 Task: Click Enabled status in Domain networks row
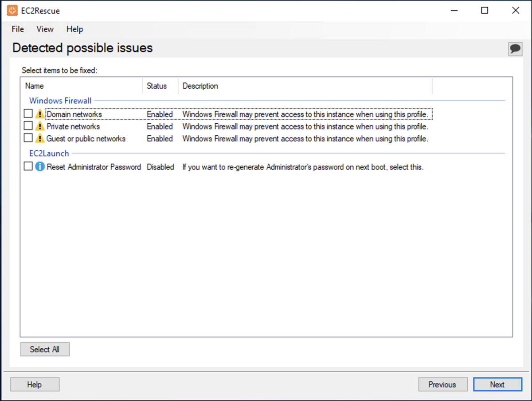point(160,114)
